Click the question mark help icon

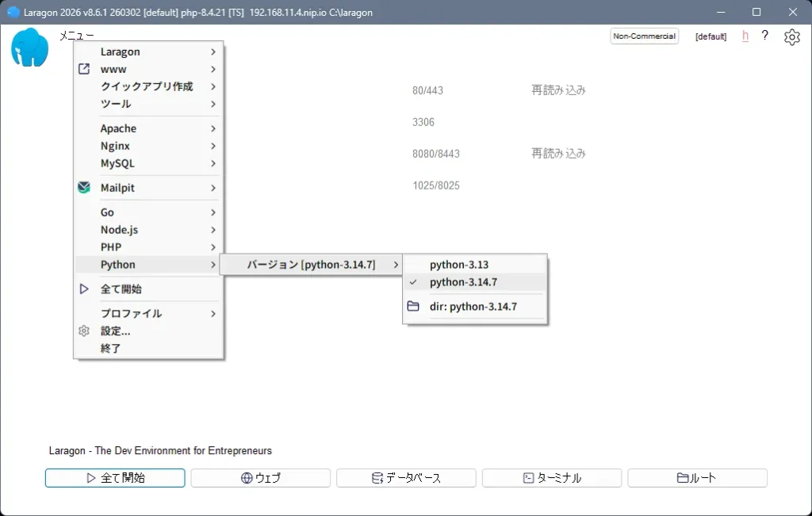[x=765, y=35]
